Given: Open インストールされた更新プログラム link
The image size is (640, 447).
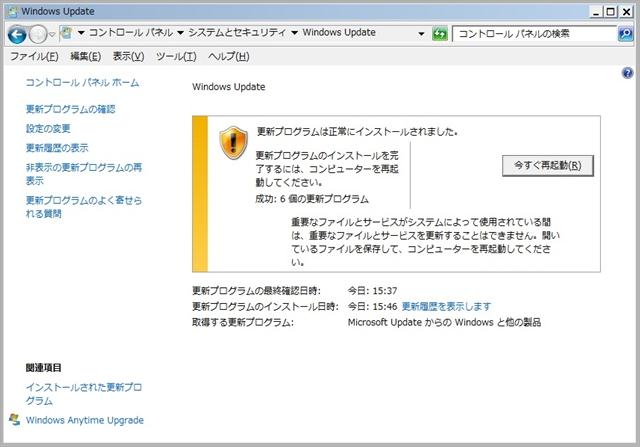Looking at the screenshot, I should coord(84,394).
